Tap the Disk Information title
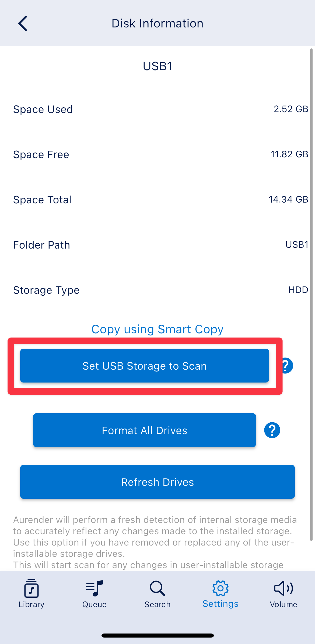 (x=157, y=23)
